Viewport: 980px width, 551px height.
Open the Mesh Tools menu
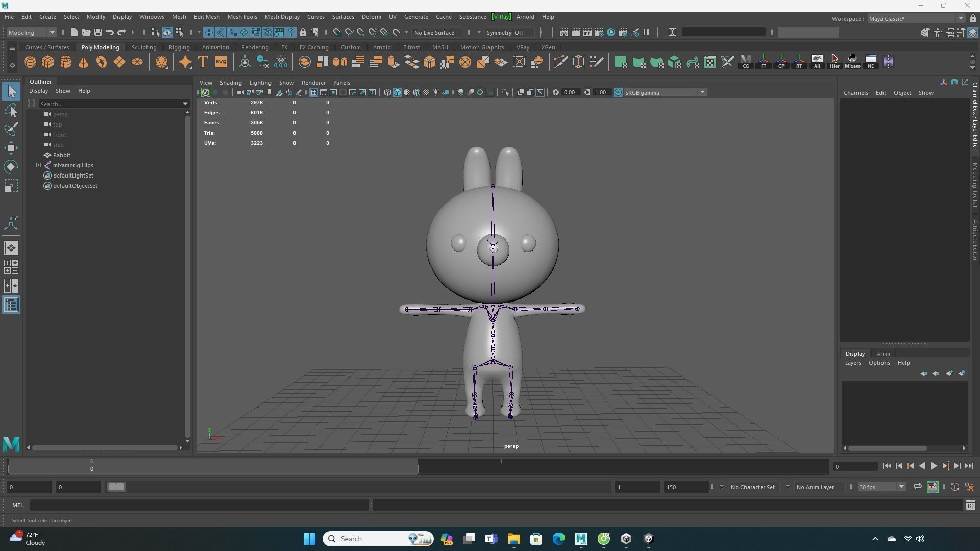[x=242, y=17]
